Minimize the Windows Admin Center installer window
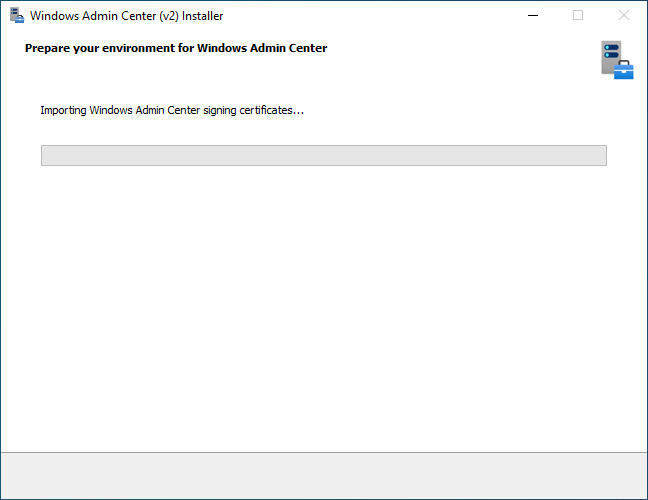 (533, 15)
